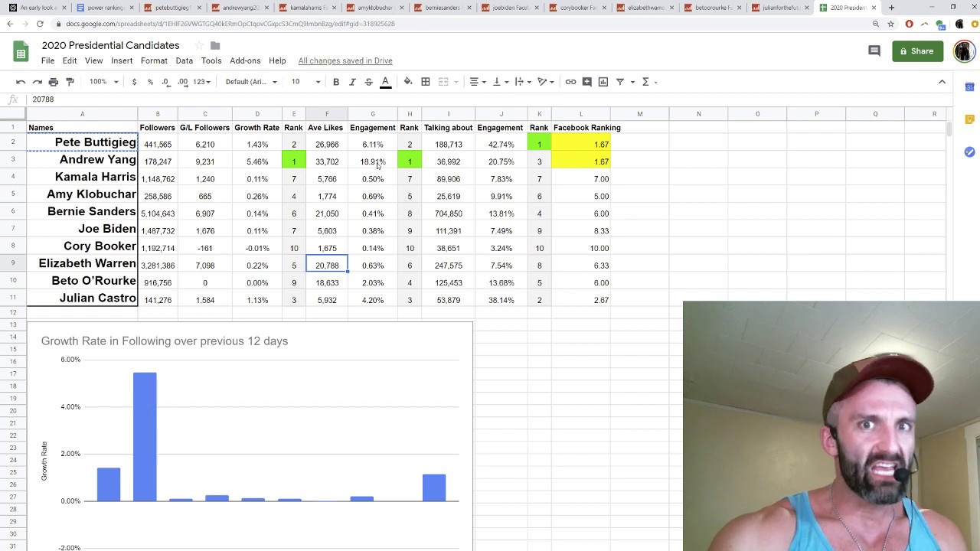The width and height of the screenshot is (980, 551).
Task: Toggle bold formatting
Action: (x=336, y=82)
